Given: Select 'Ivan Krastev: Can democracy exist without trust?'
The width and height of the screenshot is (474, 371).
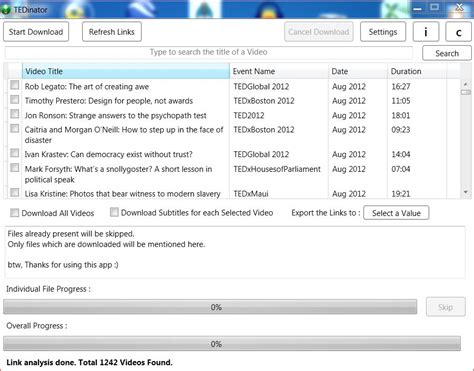Looking at the screenshot, I should click(108, 154).
